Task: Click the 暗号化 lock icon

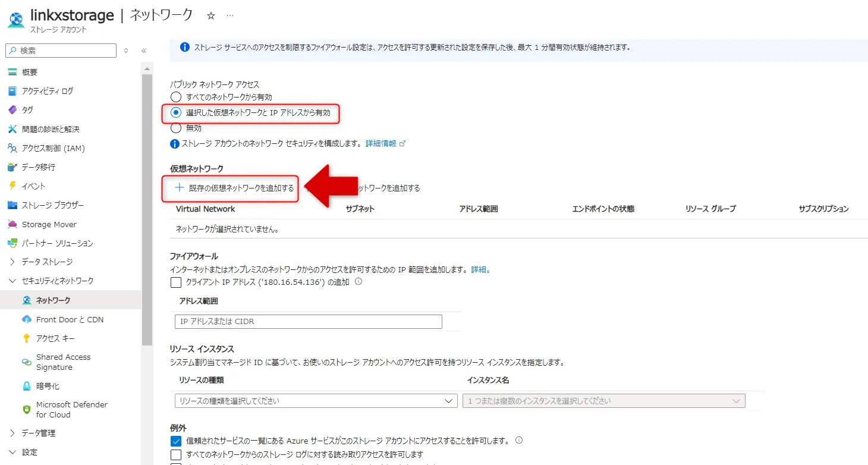Action: [x=27, y=386]
